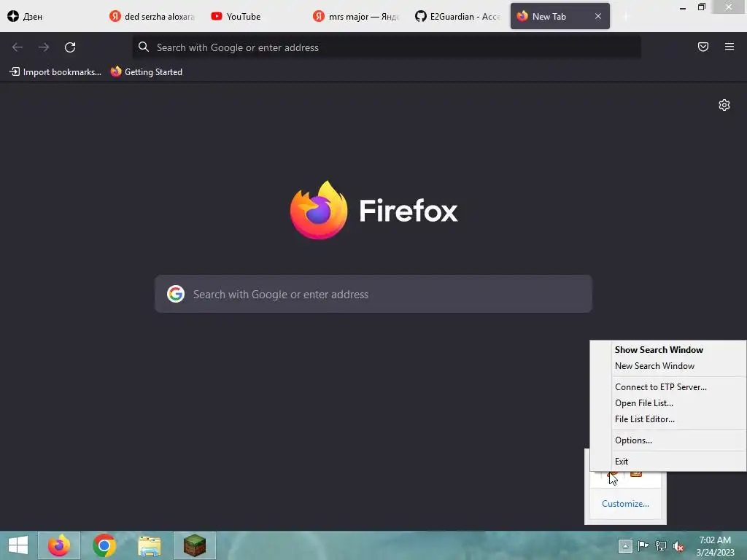Select Connect to ETP Server

coord(668,386)
